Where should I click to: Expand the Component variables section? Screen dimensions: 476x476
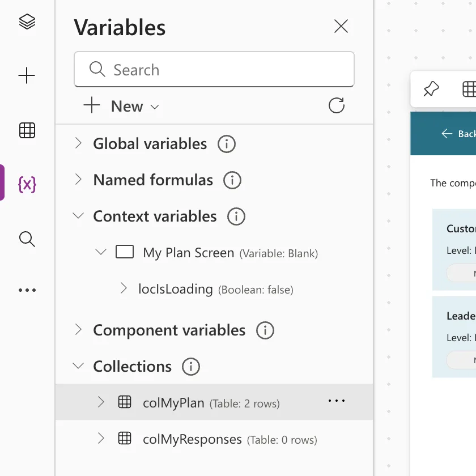(x=78, y=329)
